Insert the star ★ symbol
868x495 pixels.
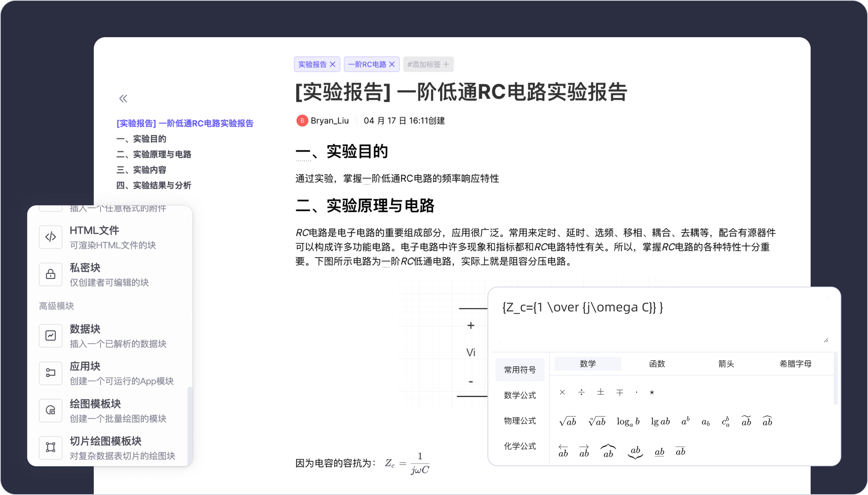652,392
